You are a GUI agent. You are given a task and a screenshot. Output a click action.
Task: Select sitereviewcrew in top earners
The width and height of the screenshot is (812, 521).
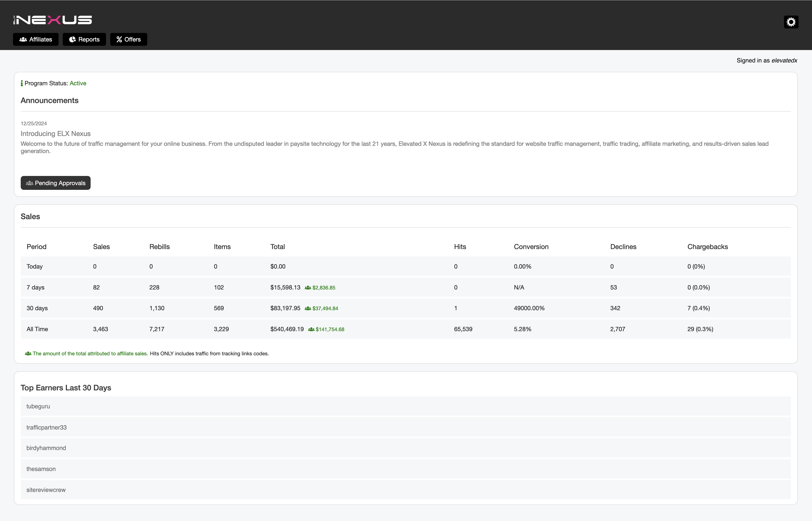tap(46, 490)
